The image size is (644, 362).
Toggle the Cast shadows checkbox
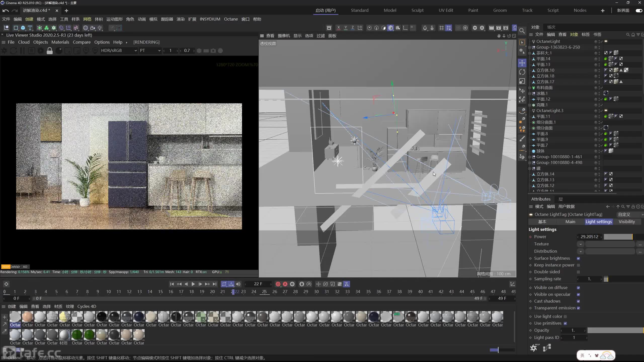coord(578,301)
